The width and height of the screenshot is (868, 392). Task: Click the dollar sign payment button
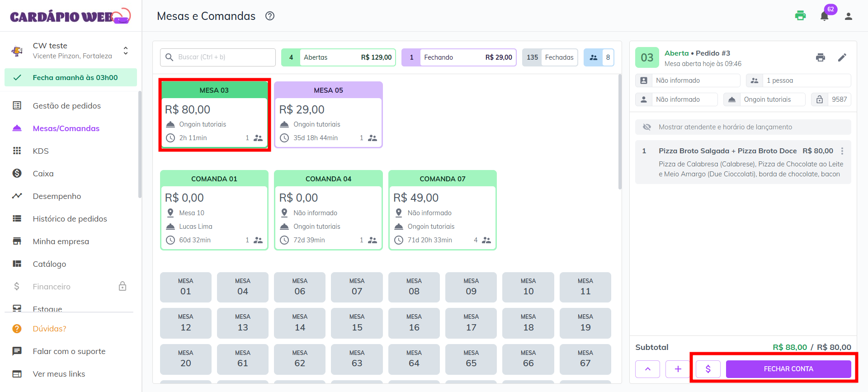click(x=708, y=369)
